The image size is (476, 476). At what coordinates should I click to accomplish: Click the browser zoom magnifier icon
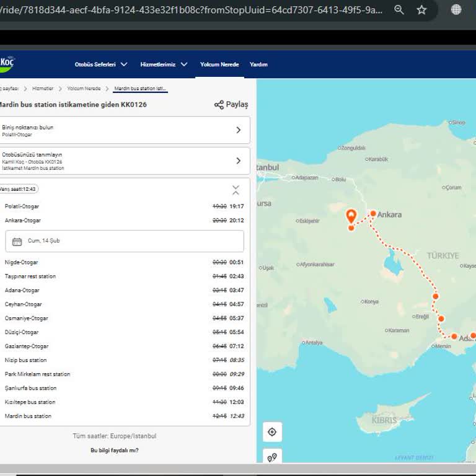[399, 10]
